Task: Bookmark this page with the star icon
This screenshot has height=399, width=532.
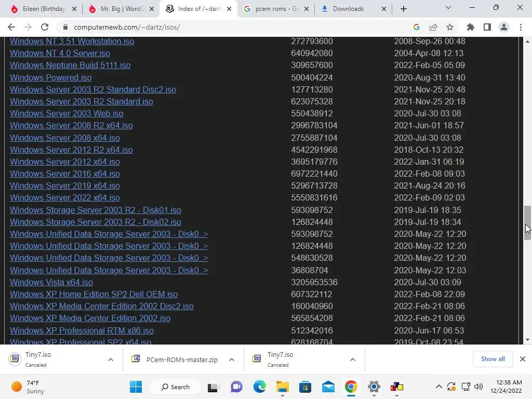Action: 450,27
